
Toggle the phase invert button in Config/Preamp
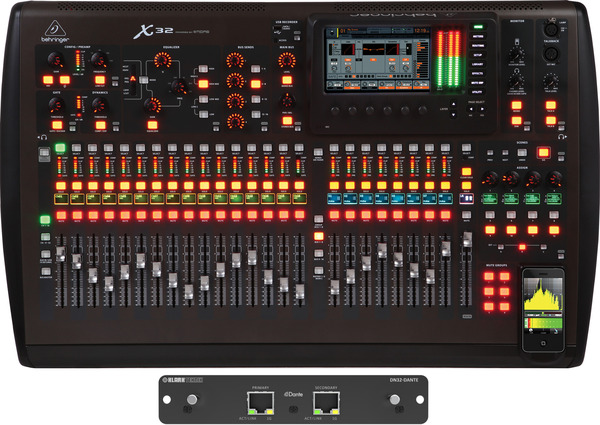point(65,80)
